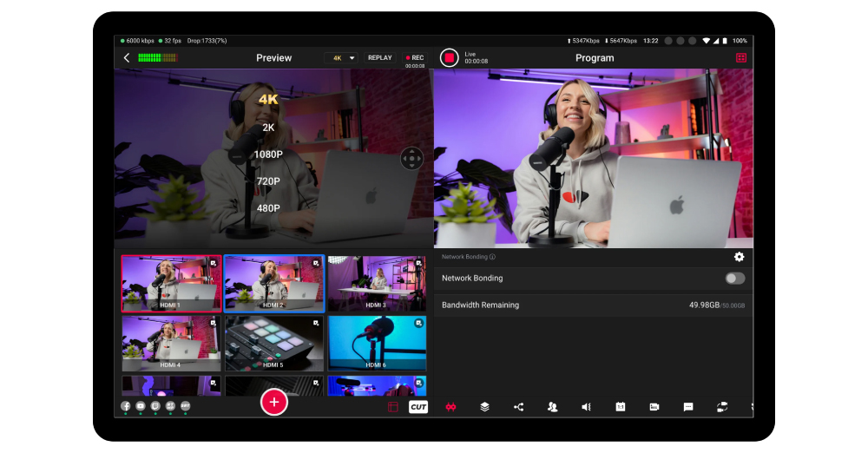This screenshot has width=868, height=453.
Task: Select the HDMI 5 source thumbnail
Action: (273, 343)
